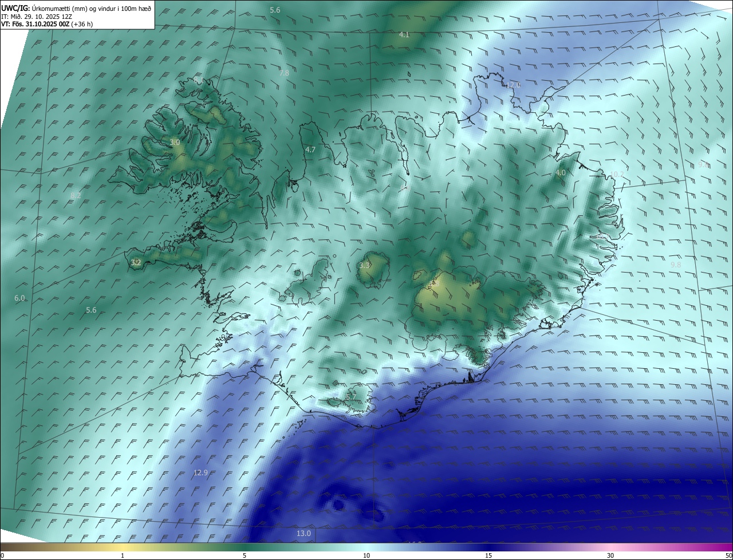The height and width of the screenshot is (560, 733).
Task: Click the 3.2 value label on the map
Action: pyautogui.click(x=136, y=263)
